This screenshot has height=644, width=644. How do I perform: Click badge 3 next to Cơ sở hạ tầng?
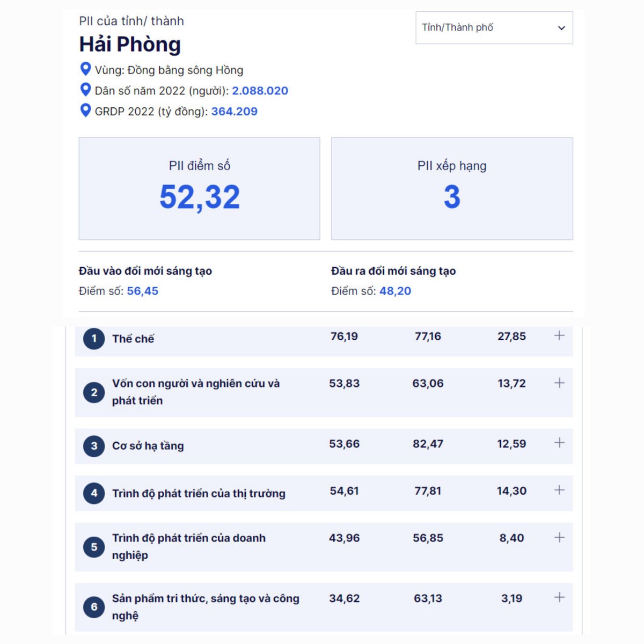coord(94,445)
